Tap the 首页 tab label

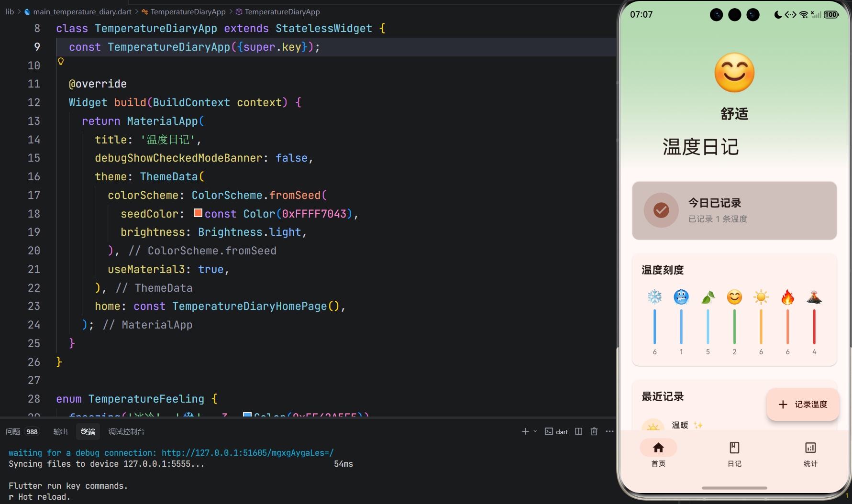(658, 464)
